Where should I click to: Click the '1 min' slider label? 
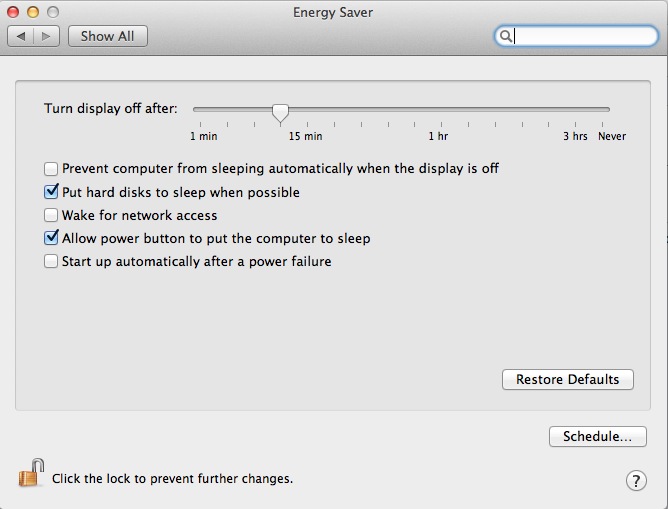coord(204,136)
